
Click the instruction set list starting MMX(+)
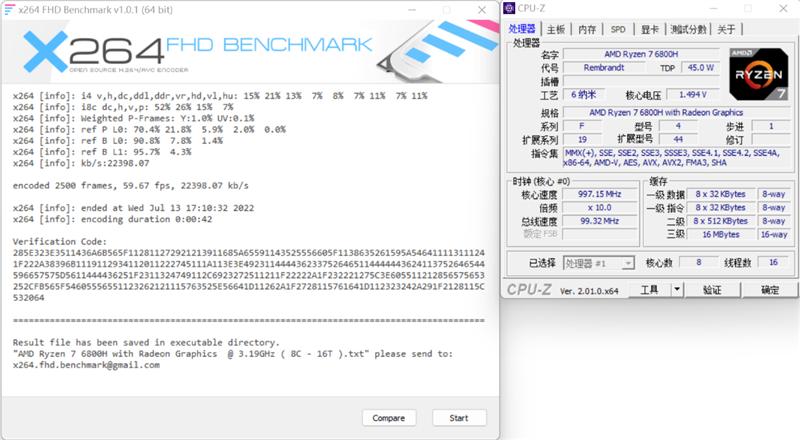pyautogui.click(x=677, y=158)
